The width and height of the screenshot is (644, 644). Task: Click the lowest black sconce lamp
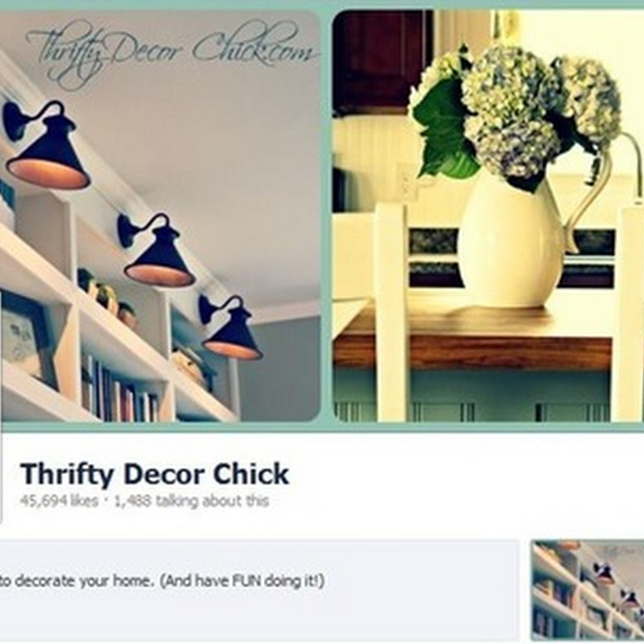tap(231, 328)
